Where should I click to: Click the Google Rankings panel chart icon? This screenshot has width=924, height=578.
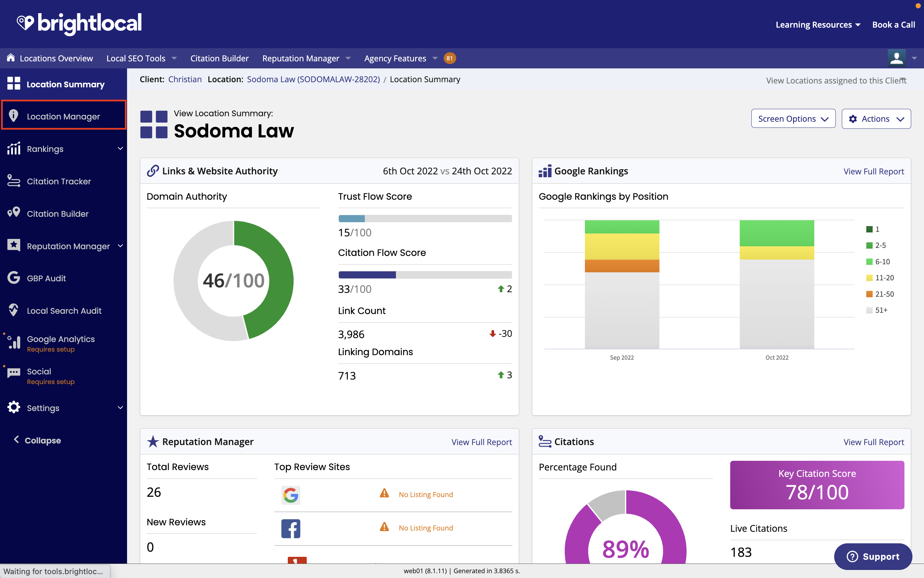[545, 171]
